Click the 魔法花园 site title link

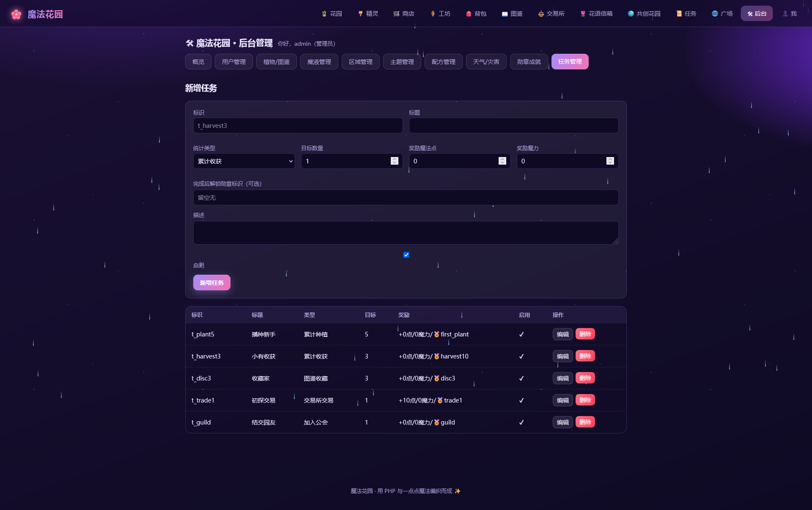(x=45, y=14)
